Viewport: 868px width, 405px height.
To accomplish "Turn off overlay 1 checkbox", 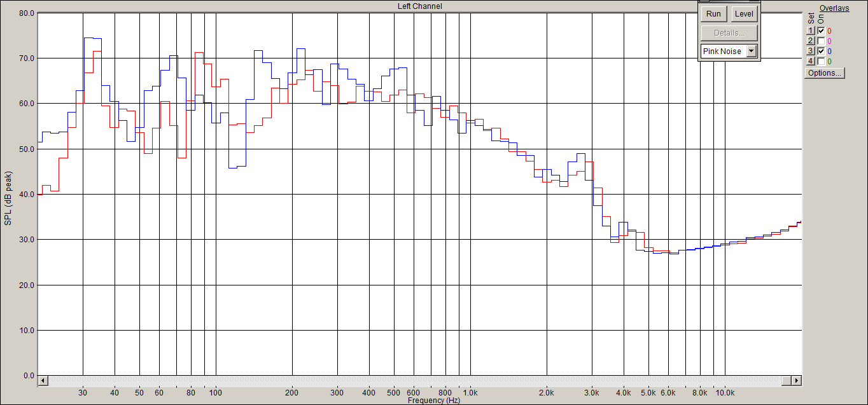I will click(x=821, y=31).
